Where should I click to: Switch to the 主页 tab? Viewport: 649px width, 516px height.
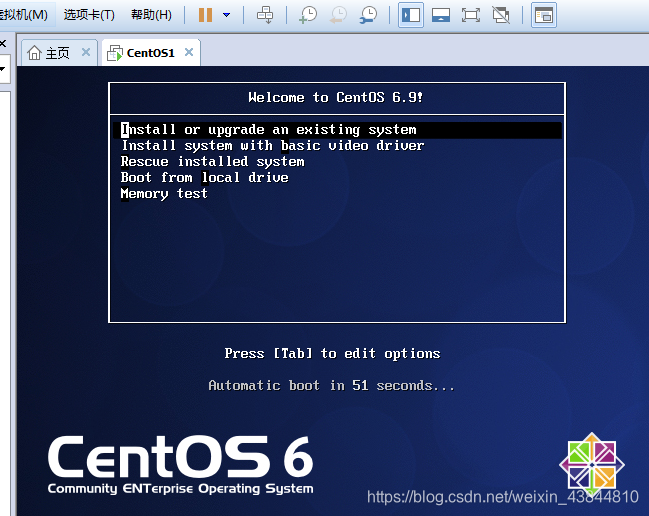tap(59, 53)
